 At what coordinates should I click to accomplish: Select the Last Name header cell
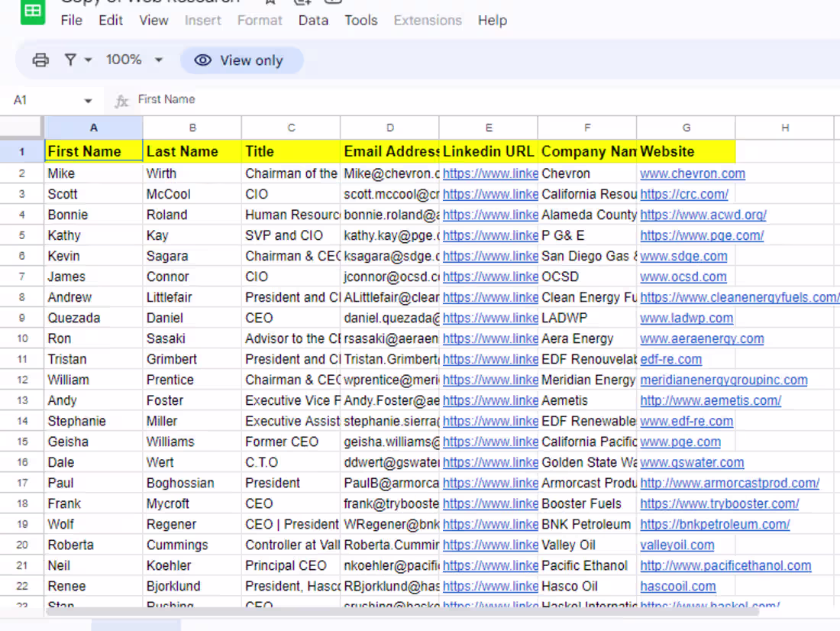click(192, 151)
